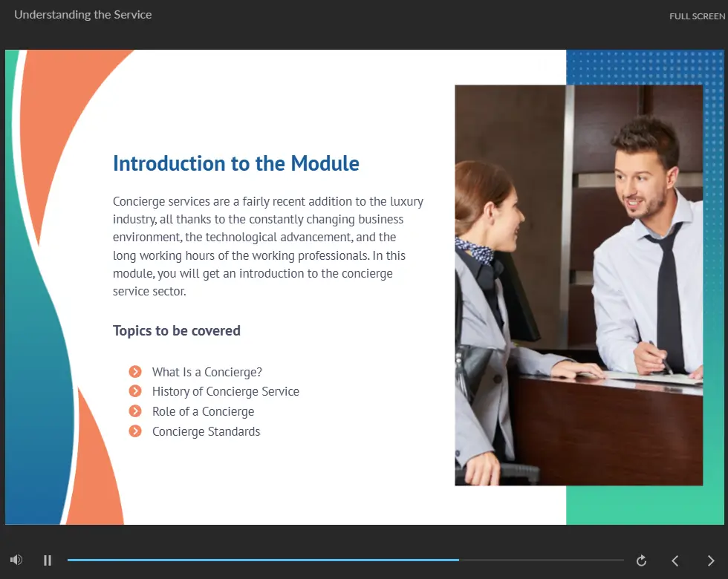
Task: Click the introductory paragraph about concierge services
Action: click(x=268, y=246)
